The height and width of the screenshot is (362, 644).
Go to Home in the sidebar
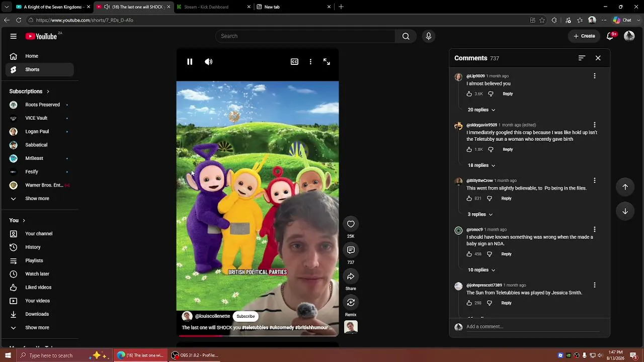[x=40, y=56]
